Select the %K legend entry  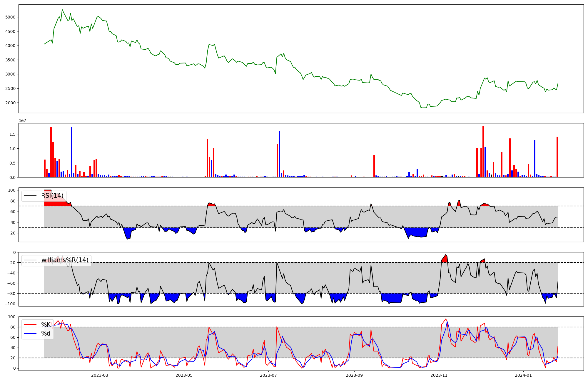[x=46, y=325]
